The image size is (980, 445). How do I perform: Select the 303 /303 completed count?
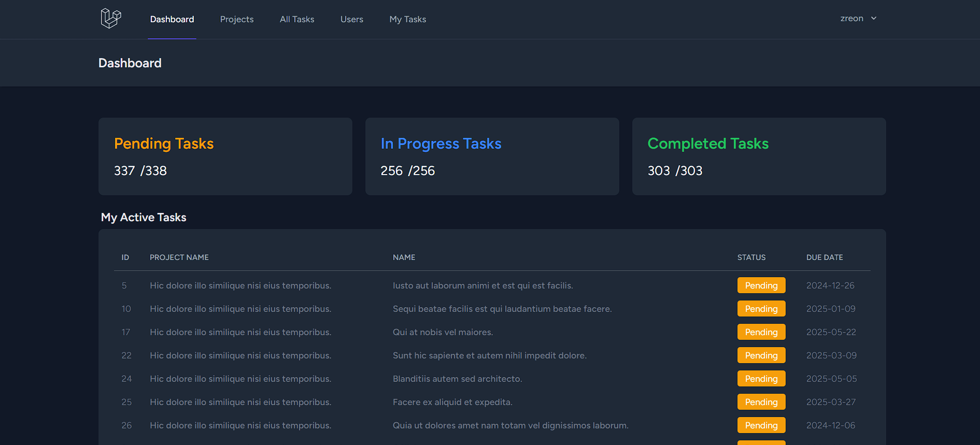coord(675,170)
